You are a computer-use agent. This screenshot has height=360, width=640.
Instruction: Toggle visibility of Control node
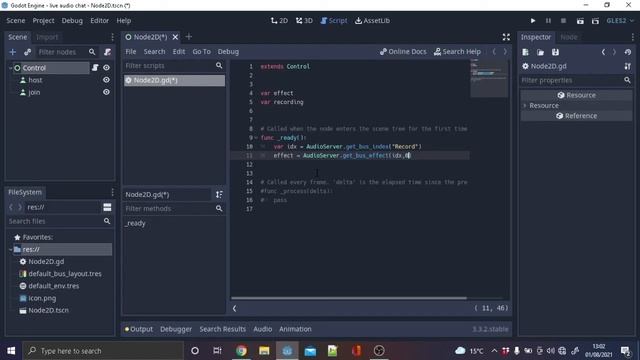click(106, 68)
